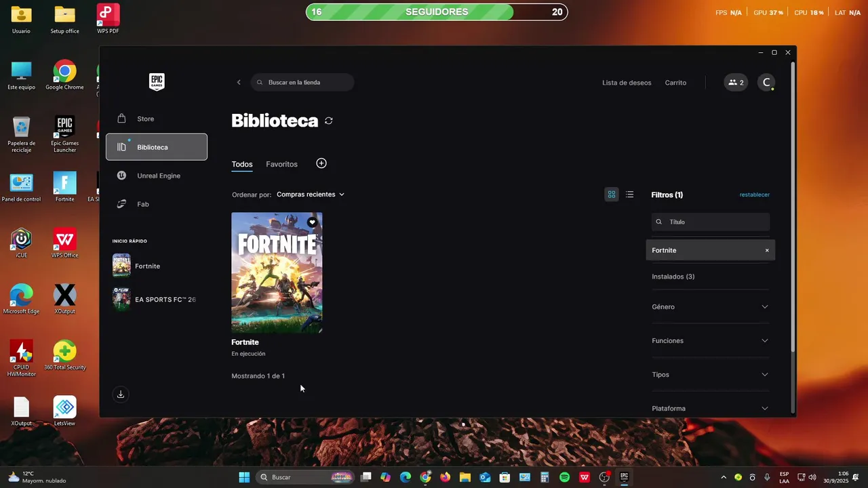Refresh the Biblioteca library list

click(x=329, y=121)
